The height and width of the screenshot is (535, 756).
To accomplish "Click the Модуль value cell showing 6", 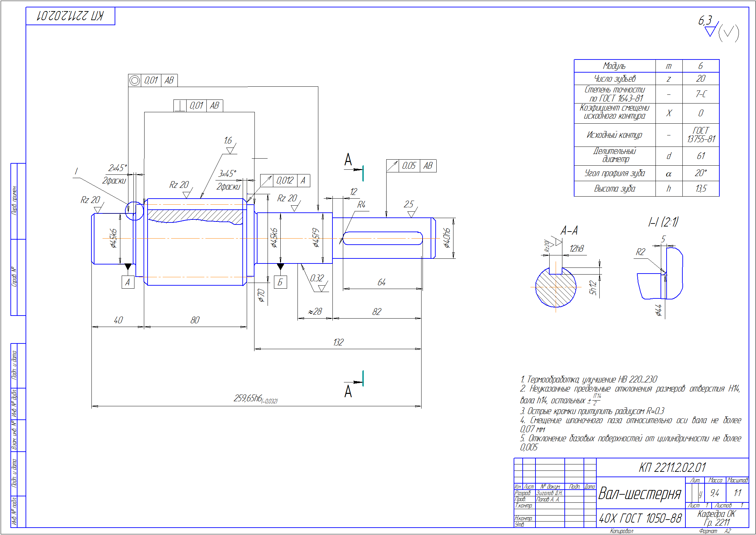I will [x=701, y=66].
